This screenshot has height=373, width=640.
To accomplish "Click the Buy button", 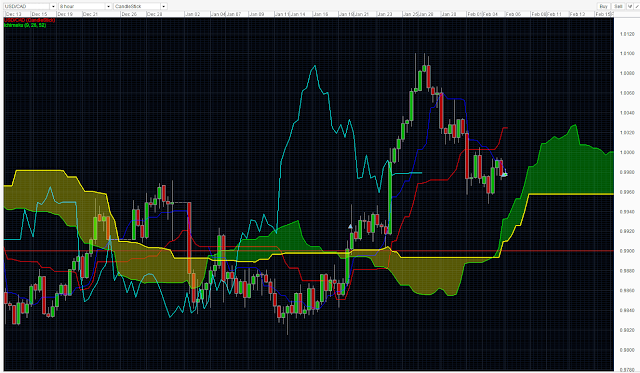I will click(x=603, y=6).
